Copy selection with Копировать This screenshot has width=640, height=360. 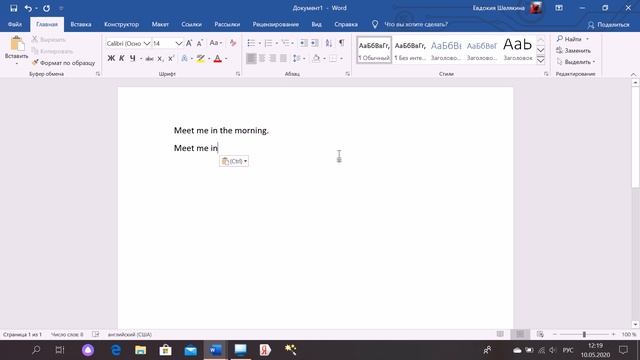click(52, 51)
